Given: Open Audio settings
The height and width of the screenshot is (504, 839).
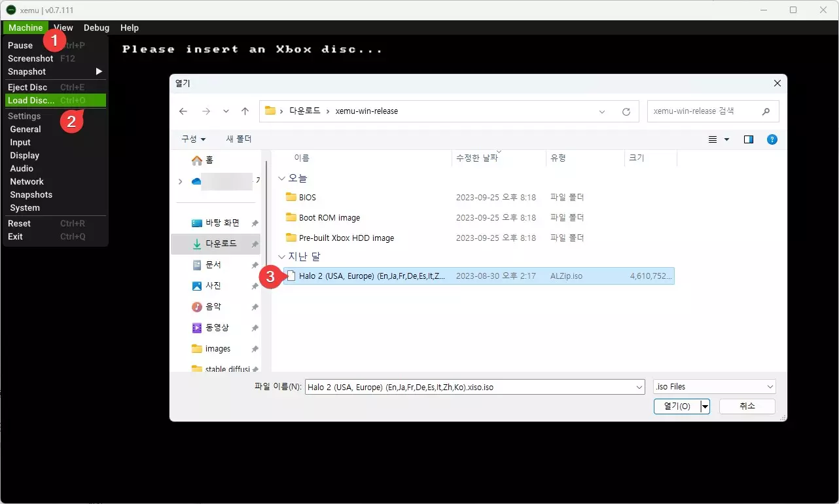Looking at the screenshot, I should point(22,168).
